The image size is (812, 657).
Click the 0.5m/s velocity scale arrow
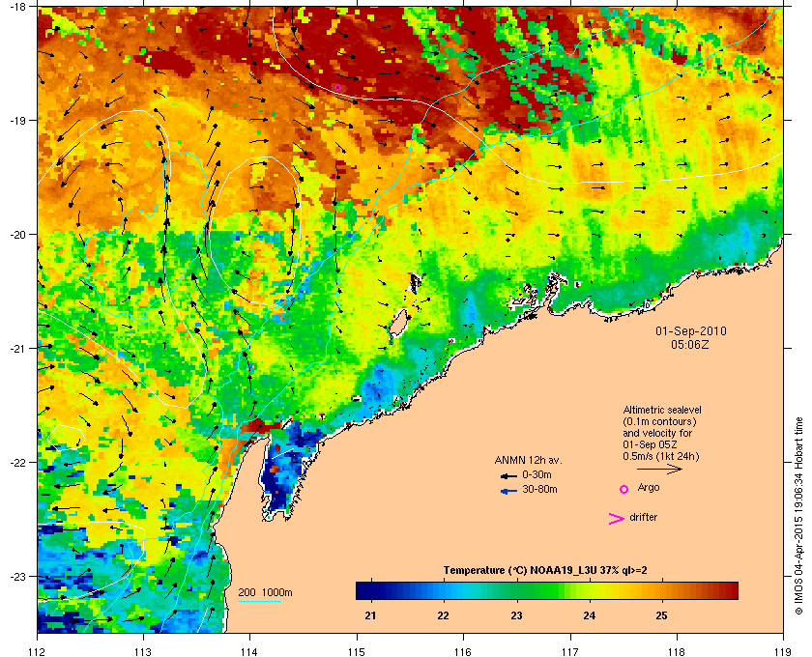point(659,469)
